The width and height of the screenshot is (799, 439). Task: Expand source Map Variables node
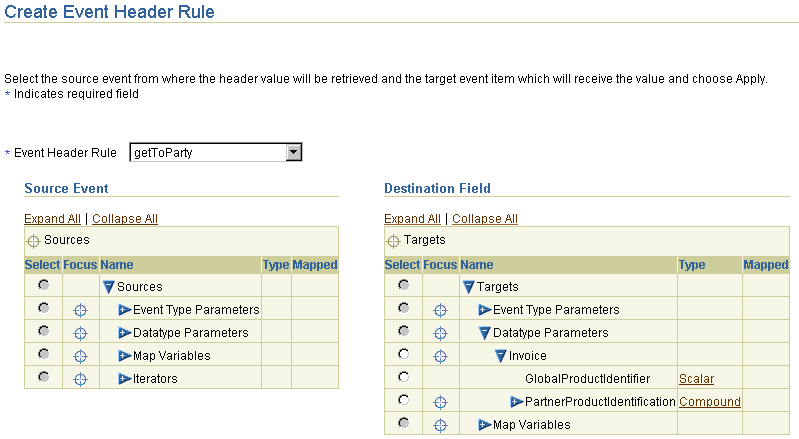tap(125, 355)
